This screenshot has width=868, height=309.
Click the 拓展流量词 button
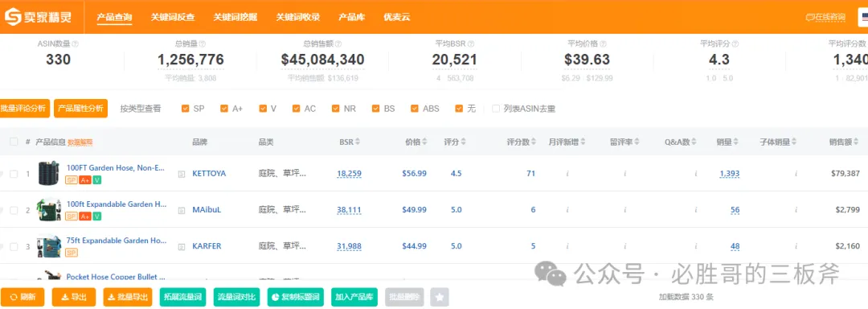(x=182, y=297)
